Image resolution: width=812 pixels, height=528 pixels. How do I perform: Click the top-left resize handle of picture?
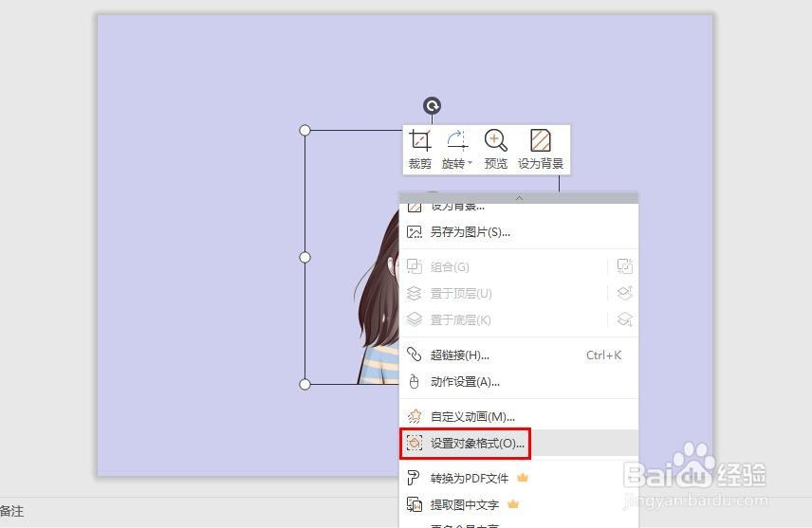[x=305, y=130]
